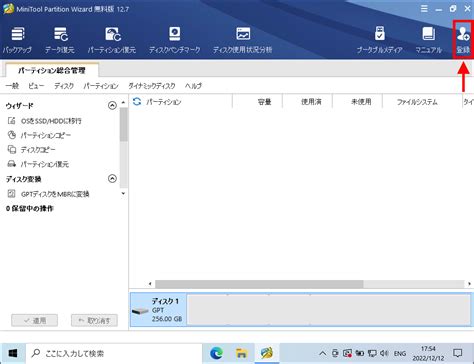This screenshot has height=364, width=474.
Task: Refresh the partition list
Action: click(x=137, y=102)
